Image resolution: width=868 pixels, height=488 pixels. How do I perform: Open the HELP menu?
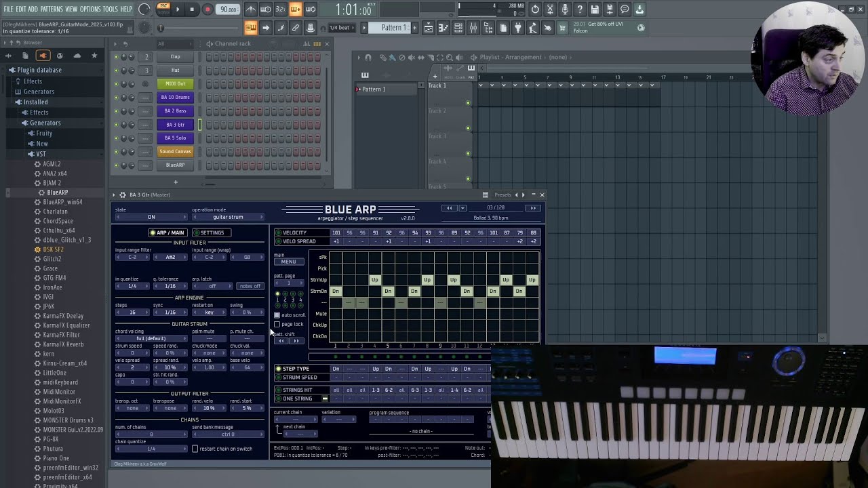tap(126, 9)
